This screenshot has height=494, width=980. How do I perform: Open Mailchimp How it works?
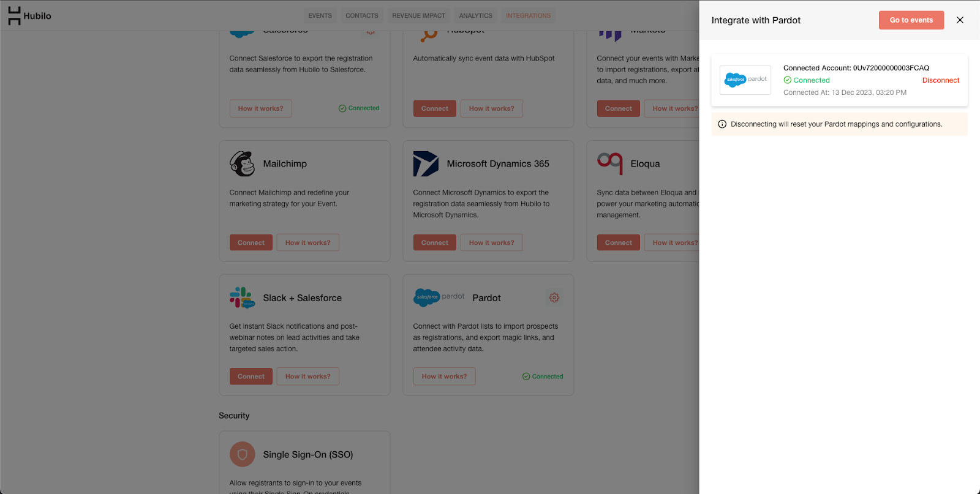(x=308, y=242)
